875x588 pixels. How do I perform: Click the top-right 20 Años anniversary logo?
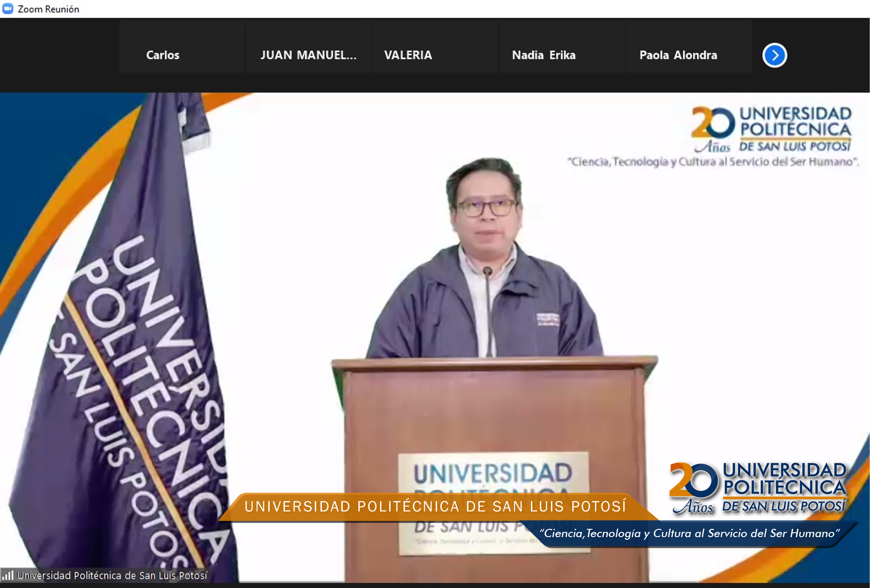tap(713, 129)
